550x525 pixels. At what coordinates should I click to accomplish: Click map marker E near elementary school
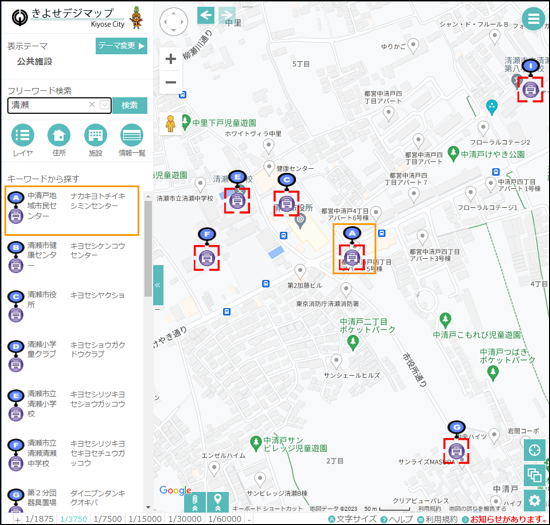[x=237, y=201]
